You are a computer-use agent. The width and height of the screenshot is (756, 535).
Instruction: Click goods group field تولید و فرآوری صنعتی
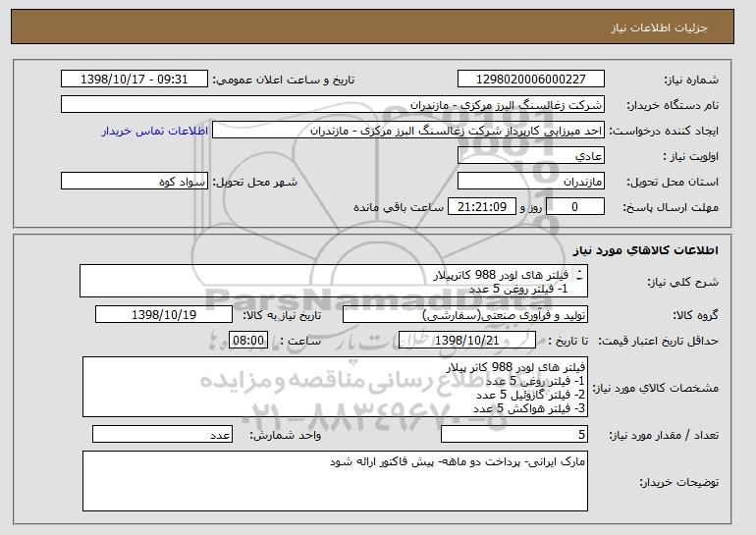[x=465, y=315]
